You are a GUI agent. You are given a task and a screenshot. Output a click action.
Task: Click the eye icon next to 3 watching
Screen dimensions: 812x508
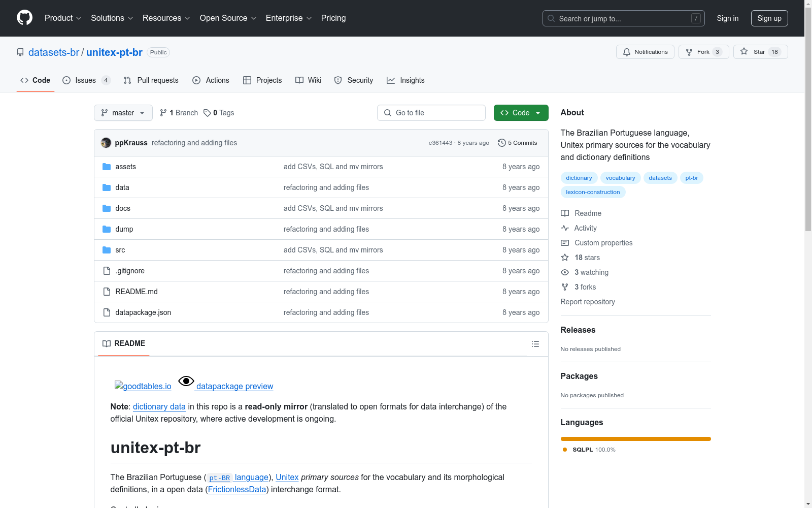tap(565, 272)
